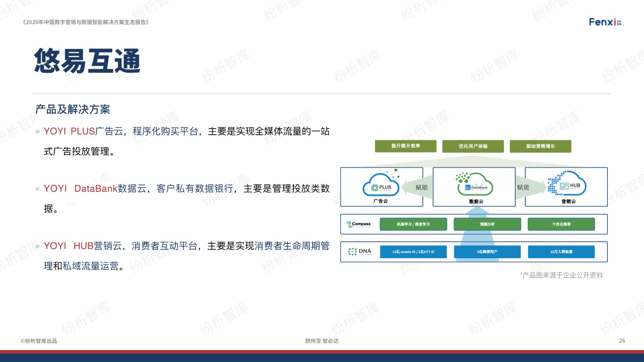
Task: Click the left 赋能 arrow toward 广告云
Action: pos(417,187)
